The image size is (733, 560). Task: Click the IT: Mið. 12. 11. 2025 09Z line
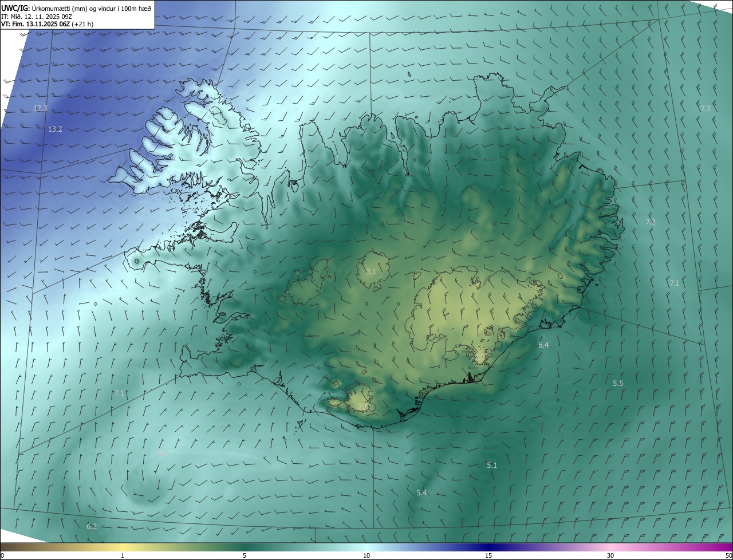pos(37,17)
